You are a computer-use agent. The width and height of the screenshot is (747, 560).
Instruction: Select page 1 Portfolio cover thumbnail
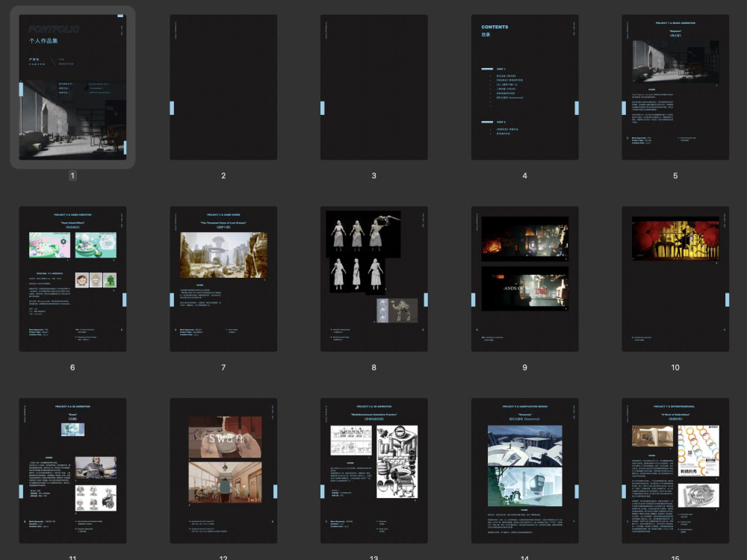[x=72, y=87]
